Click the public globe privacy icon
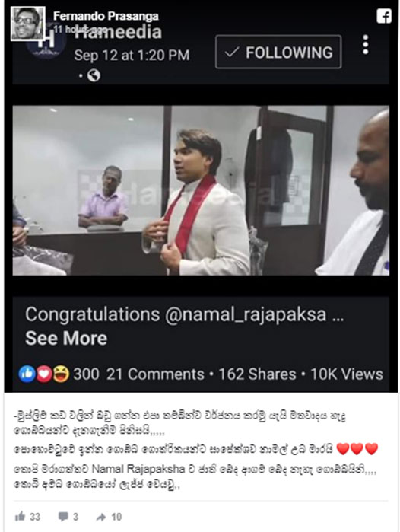The height and width of the screenshot is (532, 400). tap(94, 75)
